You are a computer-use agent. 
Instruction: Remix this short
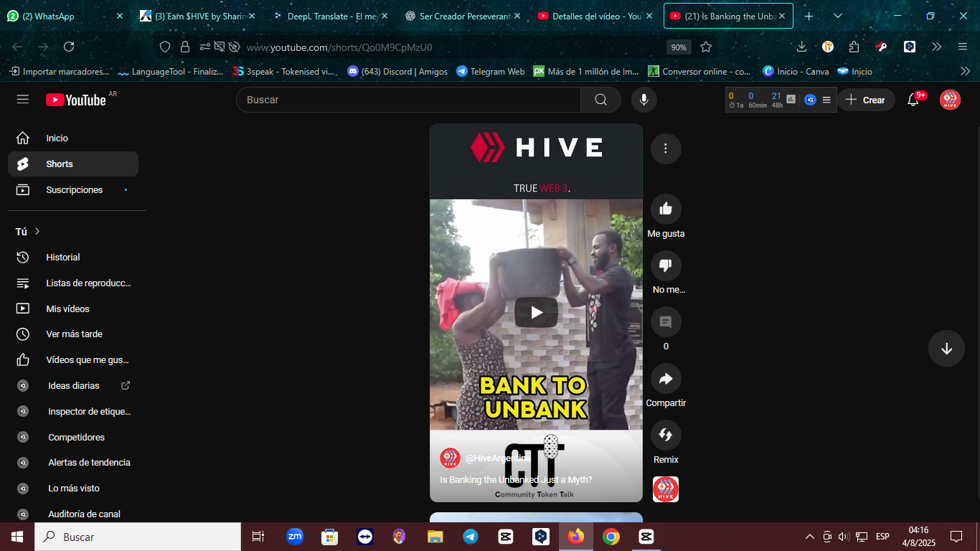(666, 435)
